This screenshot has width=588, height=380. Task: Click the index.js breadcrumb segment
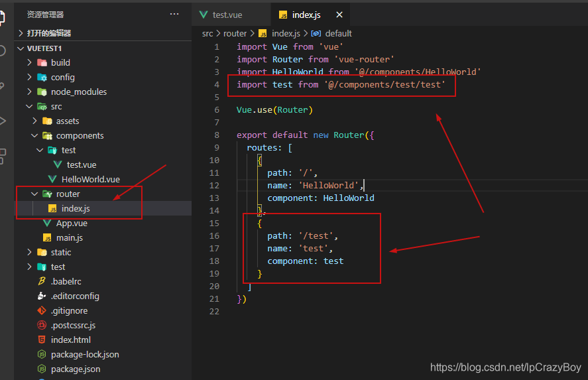[x=286, y=33]
